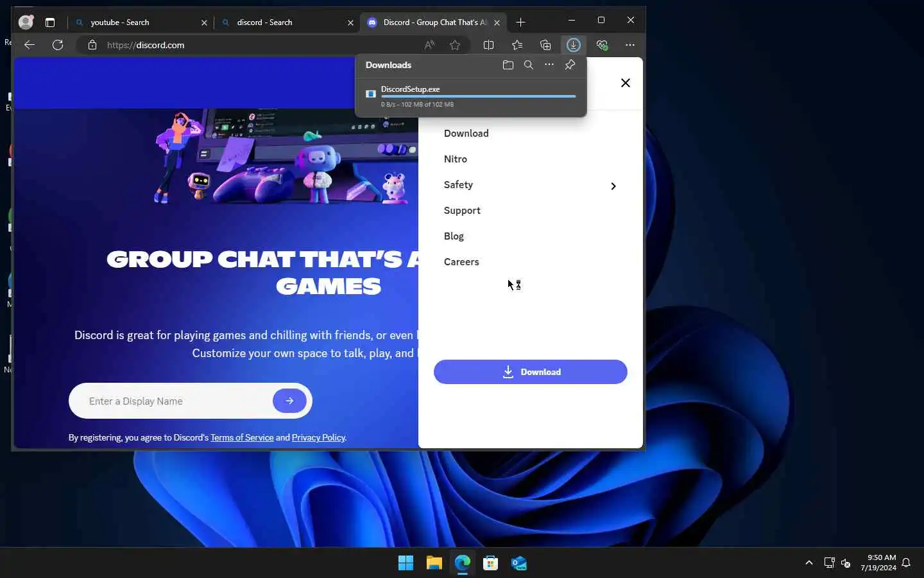Open File Explorer from taskbar

(x=434, y=563)
